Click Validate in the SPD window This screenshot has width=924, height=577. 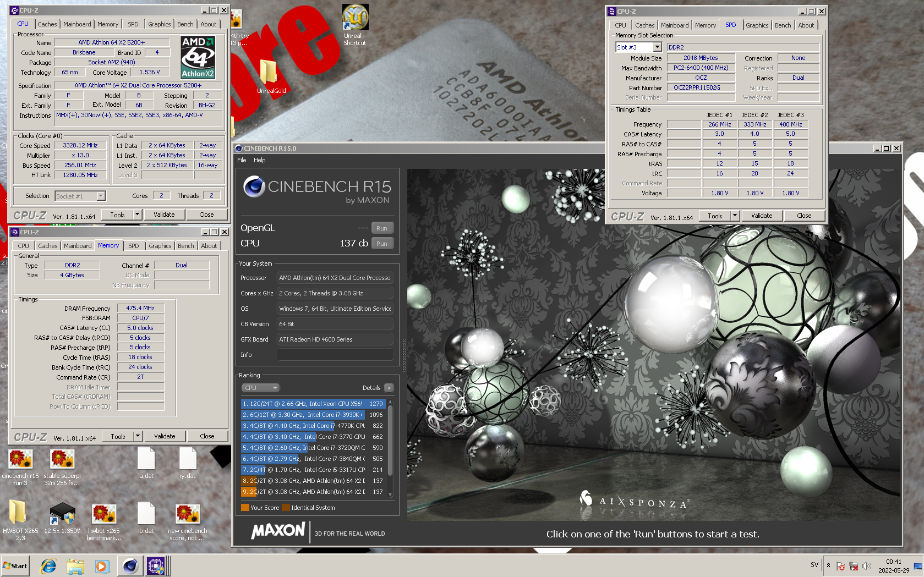762,216
